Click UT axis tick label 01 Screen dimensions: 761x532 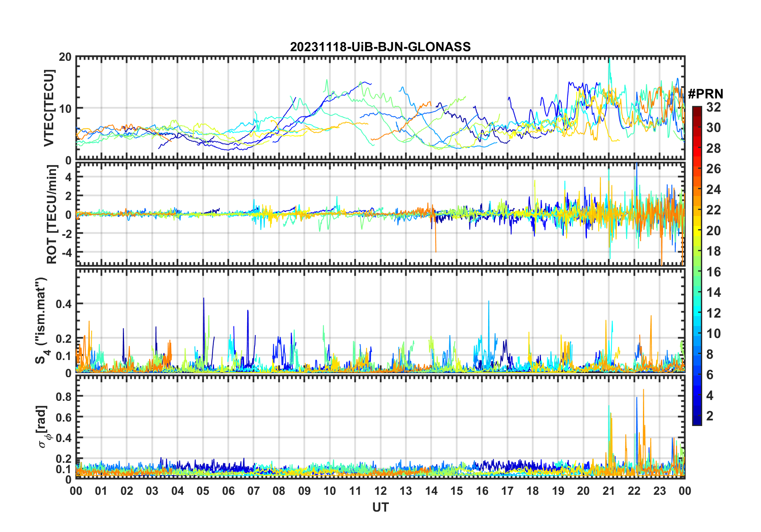[x=101, y=491]
